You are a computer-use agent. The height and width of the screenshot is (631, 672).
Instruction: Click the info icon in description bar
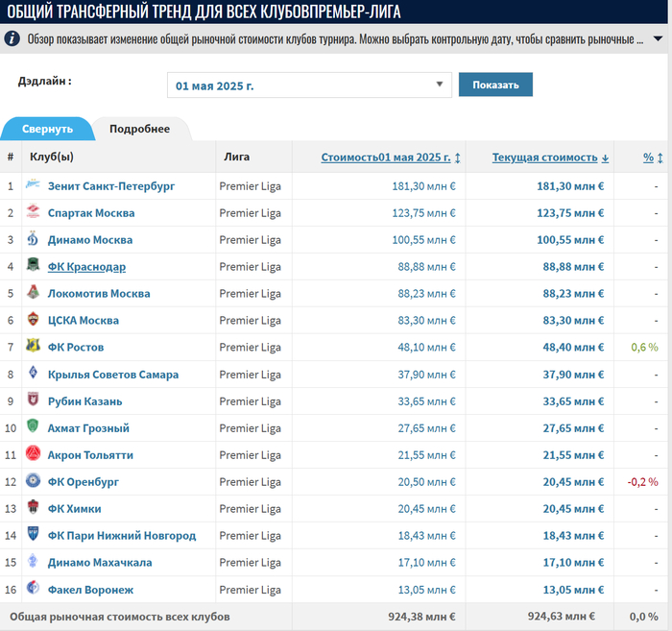(x=12, y=39)
